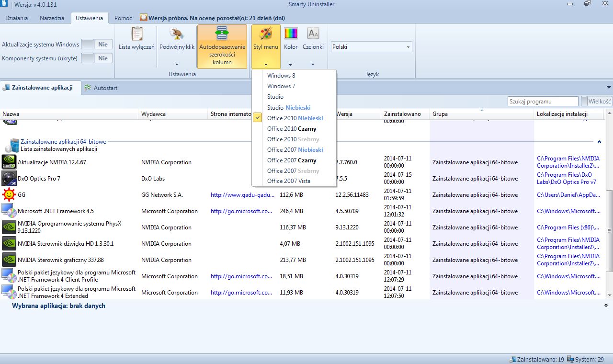This screenshot has width=613, height=364.
Task: Open the Narzędzia ribbon tab
Action: click(x=52, y=18)
